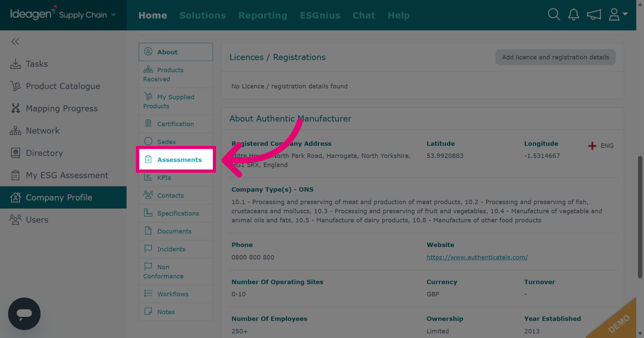Click the Tasks download-tray icon

[x=15, y=64]
